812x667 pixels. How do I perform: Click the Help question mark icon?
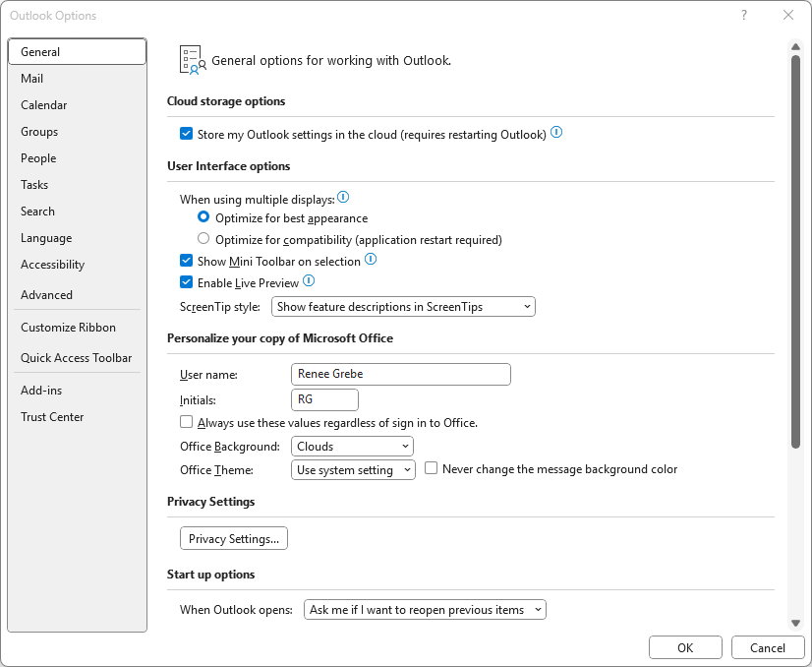point(744,15)
